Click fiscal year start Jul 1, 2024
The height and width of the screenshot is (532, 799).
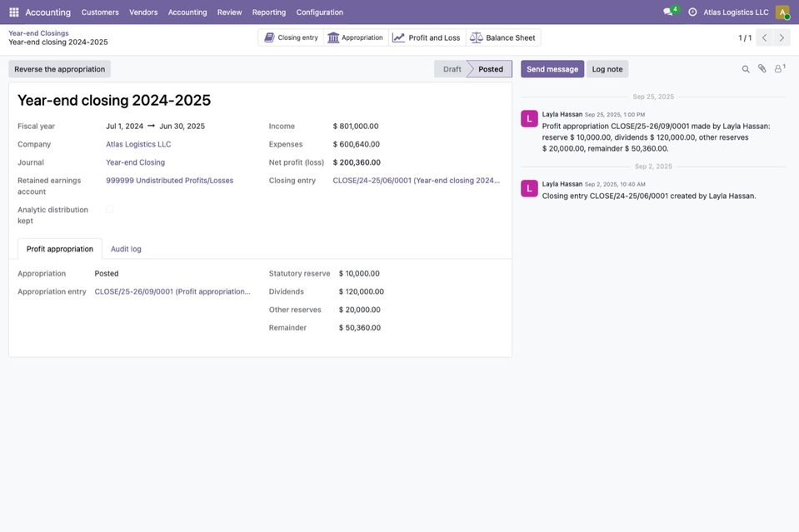pyautogui.click(x=124, y=127)
